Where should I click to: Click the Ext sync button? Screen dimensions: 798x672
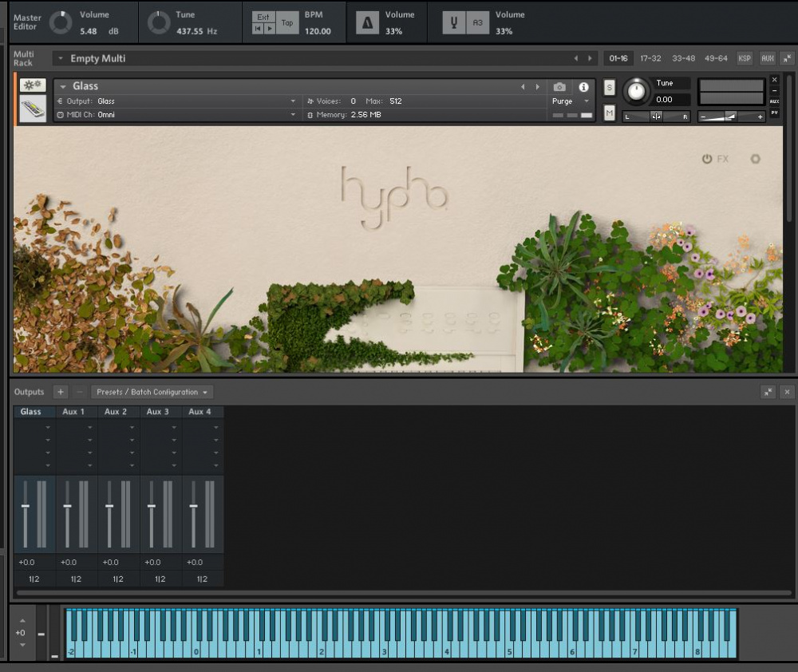263,17
